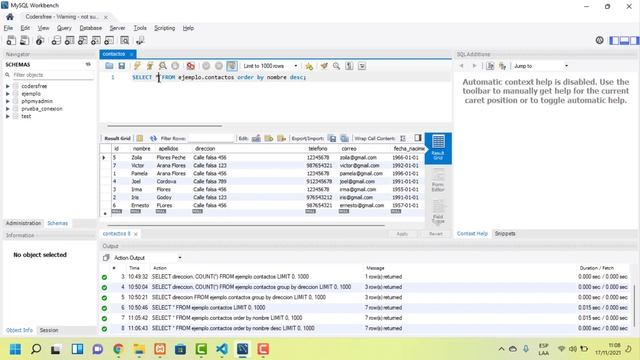Click insert new row icon in result toolbar

(x=269, y=138)
